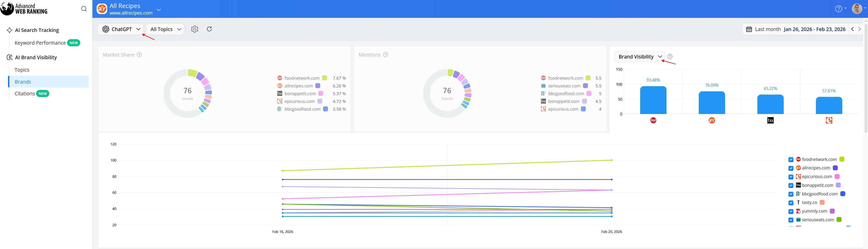Screen dimensions: 868x249
Task: Open the ChatGPT engine dropdown
Action: (121, 29)
